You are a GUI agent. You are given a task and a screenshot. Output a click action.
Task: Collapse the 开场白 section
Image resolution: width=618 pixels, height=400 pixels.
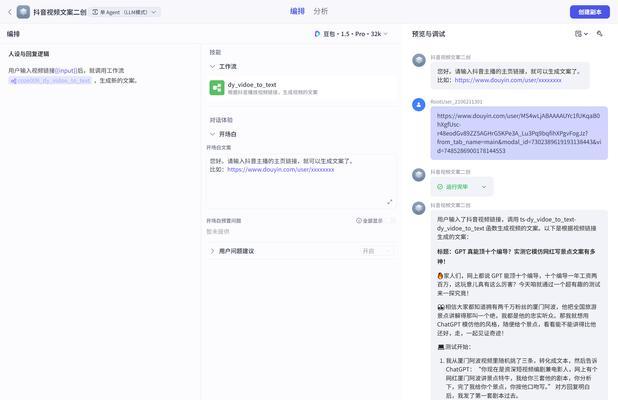click(x=212, y=134)
